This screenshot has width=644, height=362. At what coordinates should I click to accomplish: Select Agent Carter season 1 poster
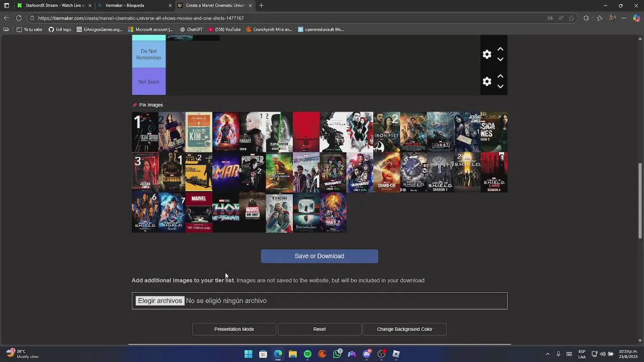click(x=145, y=132)
